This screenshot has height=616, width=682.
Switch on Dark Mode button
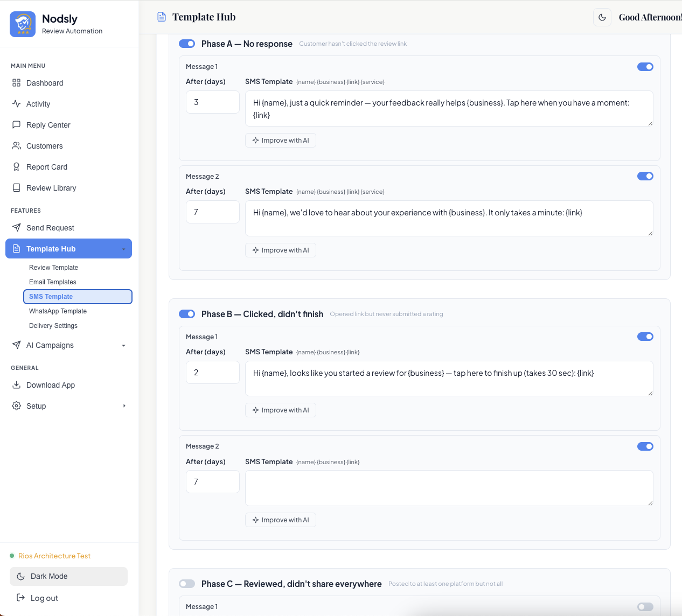(68, 576)
